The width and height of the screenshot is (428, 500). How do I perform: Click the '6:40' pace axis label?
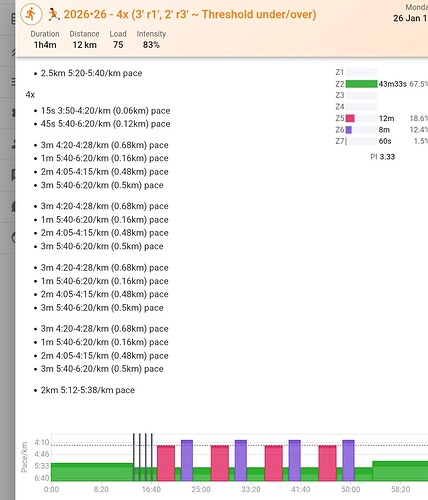coord(42,478)
